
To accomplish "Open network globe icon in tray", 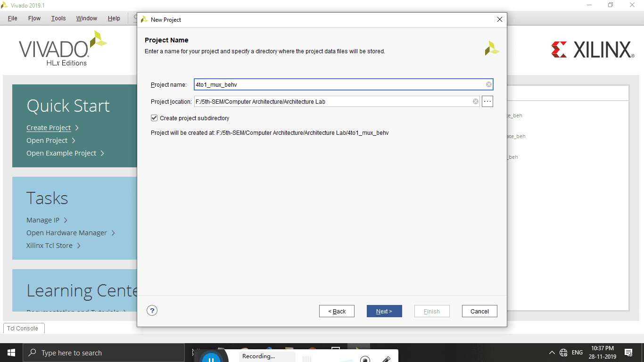I will (563, 353).
